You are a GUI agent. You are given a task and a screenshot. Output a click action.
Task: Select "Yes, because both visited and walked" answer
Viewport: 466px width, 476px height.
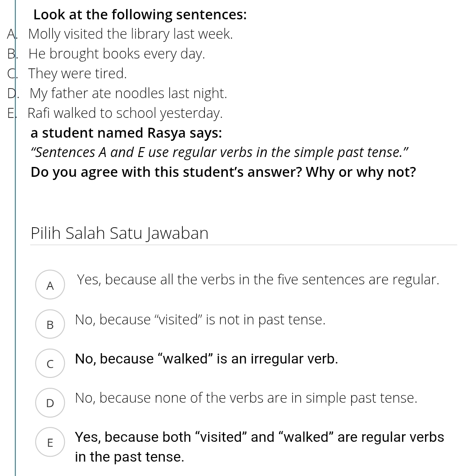(260, 447)
